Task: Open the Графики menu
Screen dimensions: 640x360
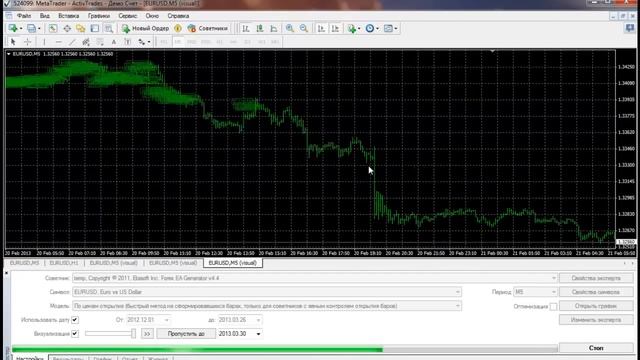Action: 99,16
